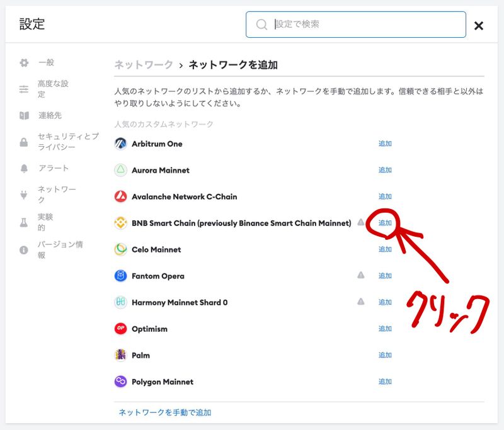The width and height of the screenshot is (504, 430).
Task: Click the Arbitrum One network logo
Action: (x=120, y=144)
